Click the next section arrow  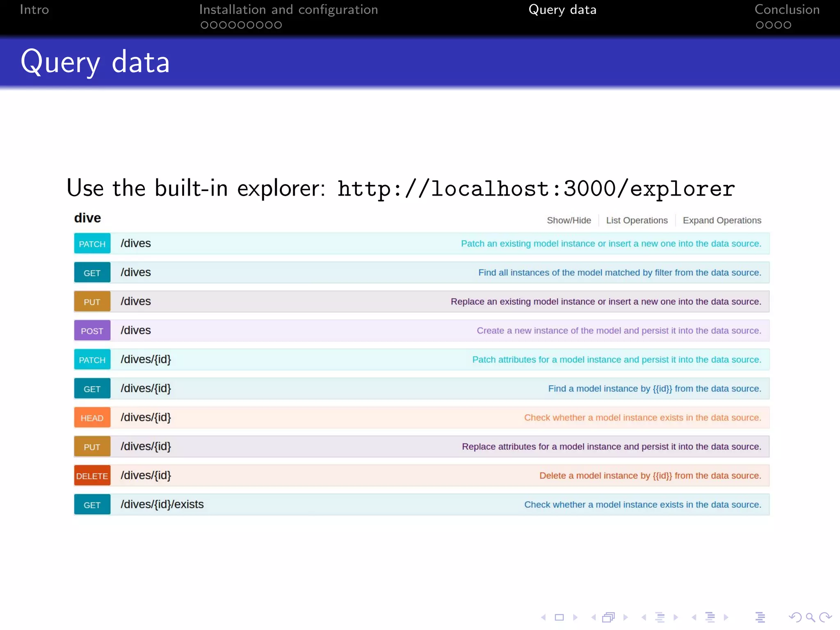click(x=726, y=617)
